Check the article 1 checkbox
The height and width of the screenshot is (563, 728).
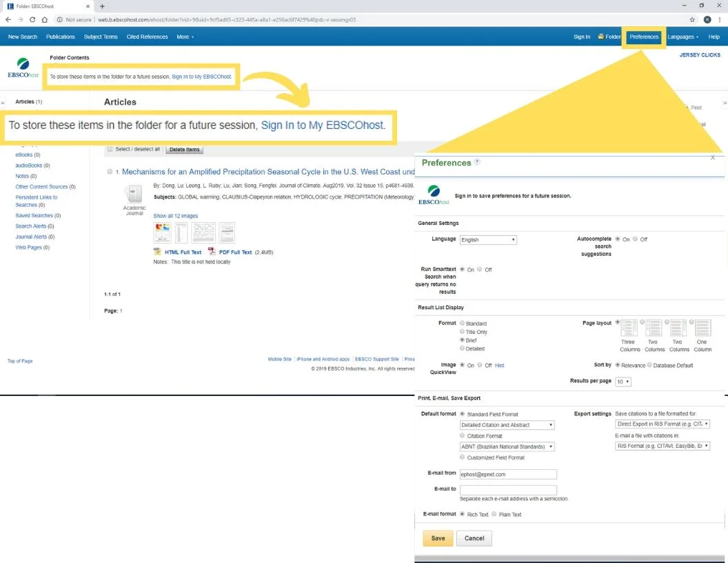coord(110,171)
